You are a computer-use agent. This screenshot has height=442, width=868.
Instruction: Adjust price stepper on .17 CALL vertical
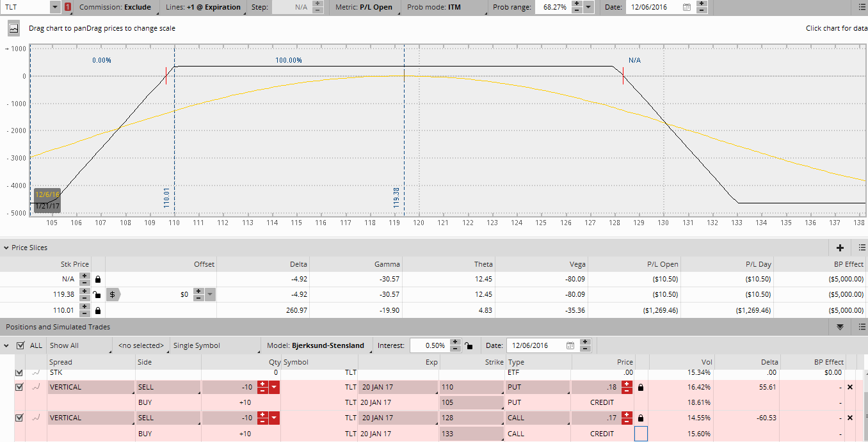click(x=627, y=418)
